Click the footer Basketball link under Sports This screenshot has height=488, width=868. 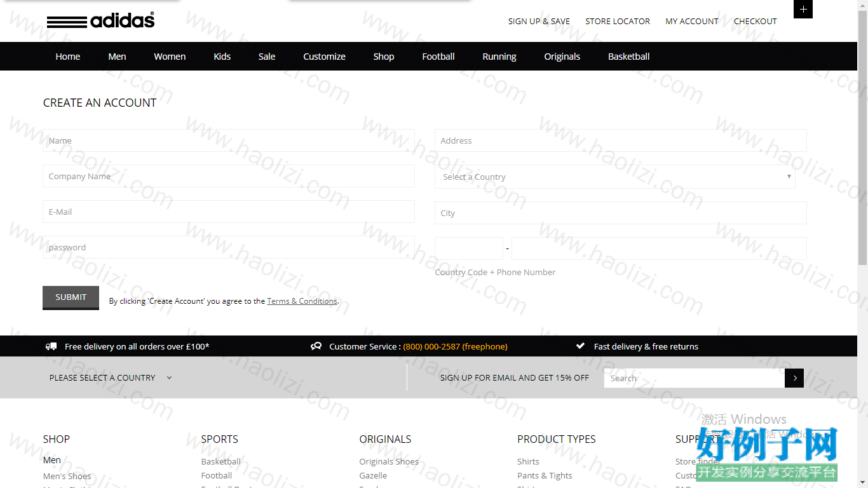(220, 461)
